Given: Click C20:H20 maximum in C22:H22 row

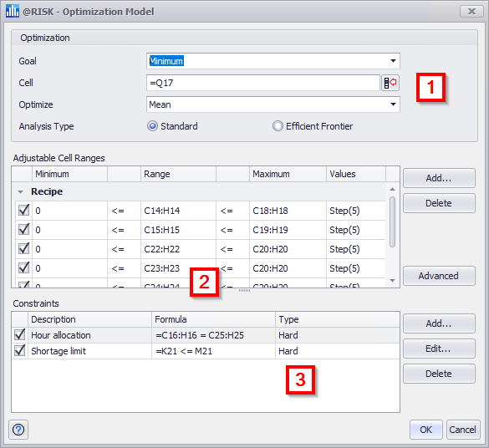Looking at the screenshot, I should [288, 249].
